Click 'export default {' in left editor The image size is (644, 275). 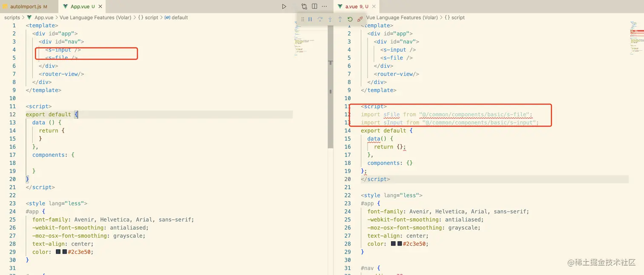click(x=52, y=114)
